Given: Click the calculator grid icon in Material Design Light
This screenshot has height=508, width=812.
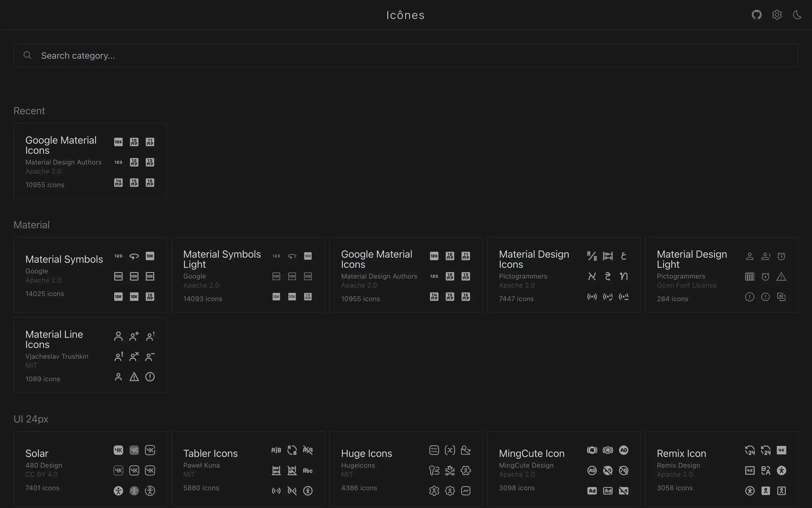Looking at the screenshot, I should (x=750, y=277).
